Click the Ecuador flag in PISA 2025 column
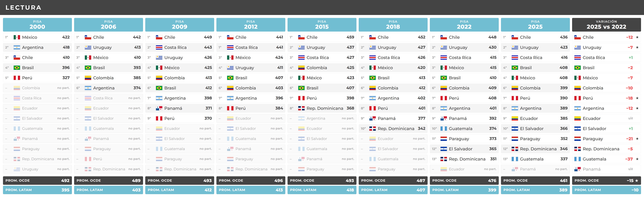This screenshot has width=644, height=197. 515,119
